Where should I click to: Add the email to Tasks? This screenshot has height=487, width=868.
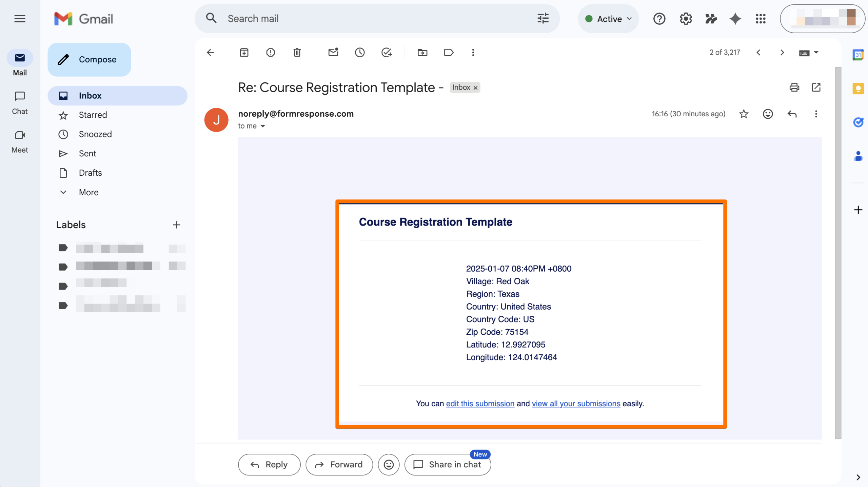(387, 53)
